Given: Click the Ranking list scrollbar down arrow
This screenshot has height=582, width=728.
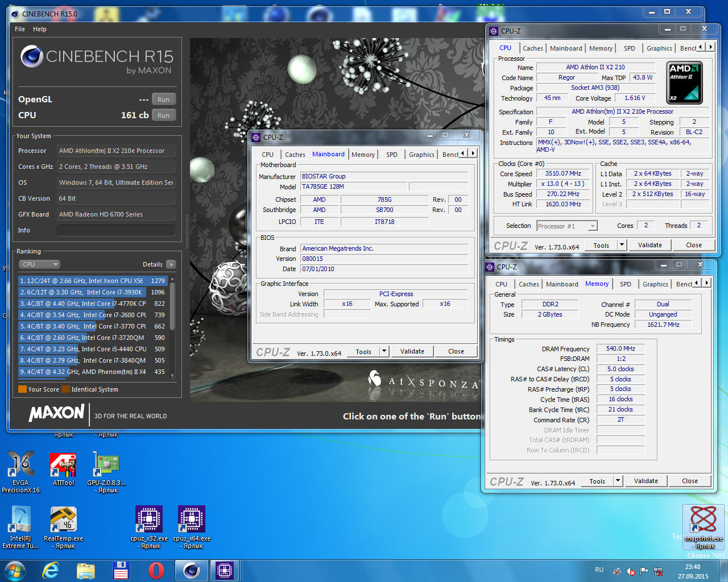Looking at the screenshot, I should click(172, 376).
